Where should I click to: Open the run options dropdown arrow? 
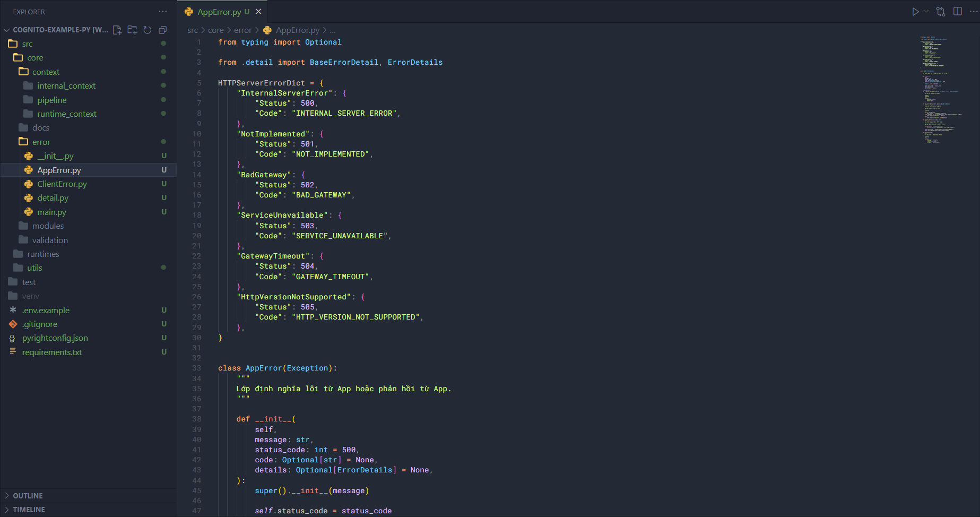click(x=926, y=12)
